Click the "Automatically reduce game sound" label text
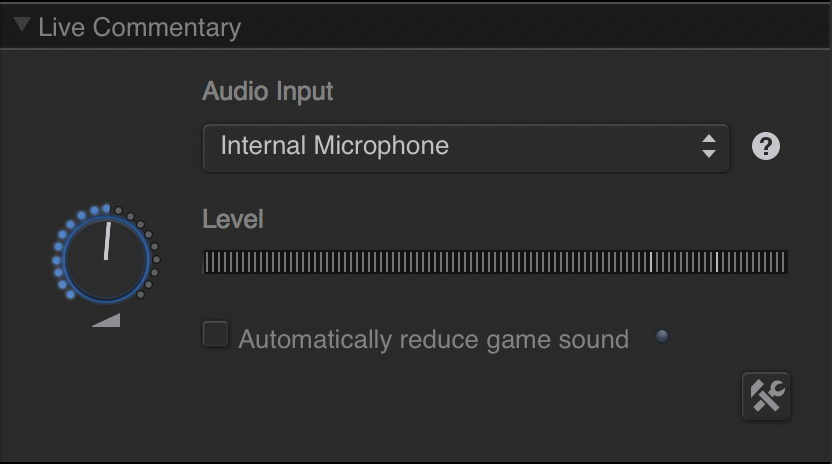 coord(433,340)
